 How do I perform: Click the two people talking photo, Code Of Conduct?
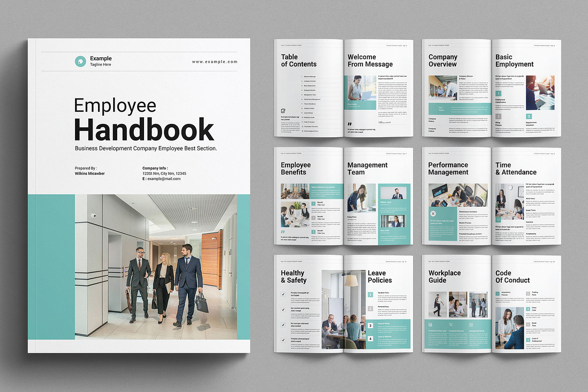pos(510,327)
